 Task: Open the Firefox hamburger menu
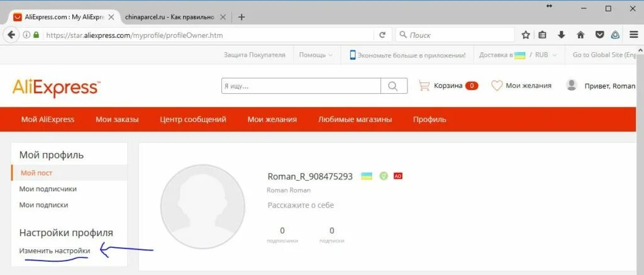coord(634,35)
